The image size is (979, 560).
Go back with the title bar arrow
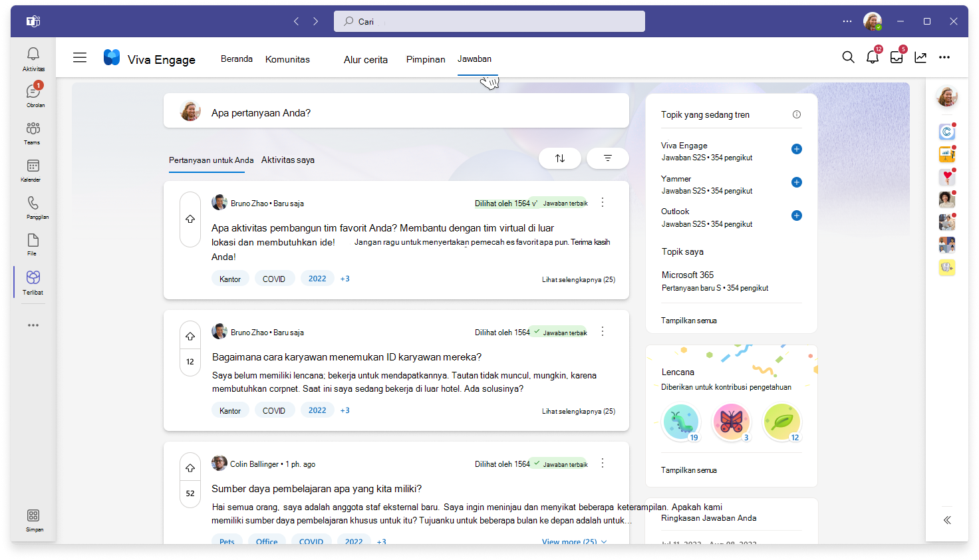297,21
